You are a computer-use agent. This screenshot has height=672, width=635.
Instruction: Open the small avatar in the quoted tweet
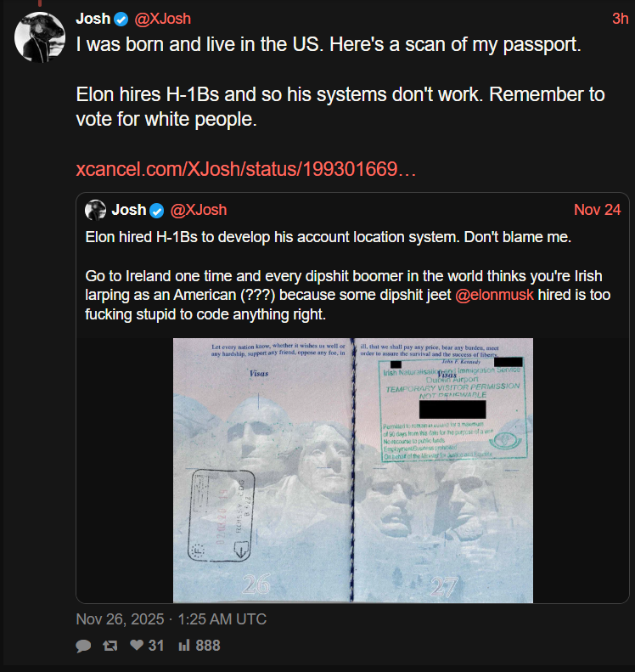coord(95,210)
